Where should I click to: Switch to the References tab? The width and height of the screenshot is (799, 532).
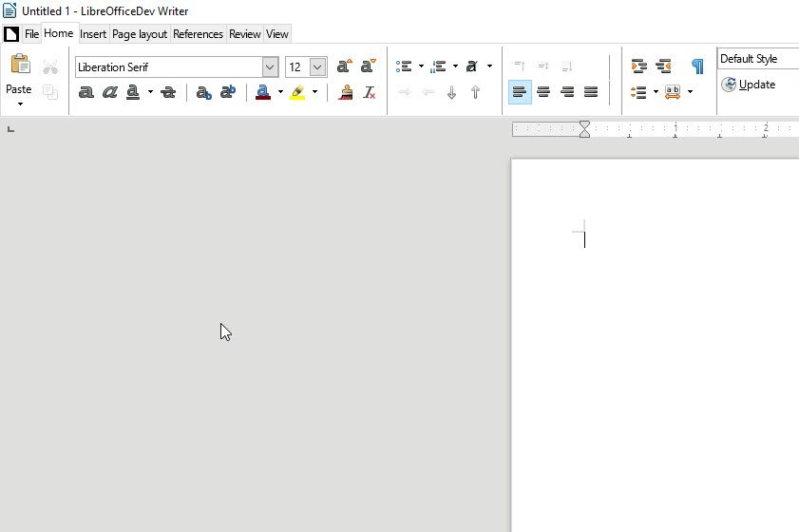pos(199,34)
